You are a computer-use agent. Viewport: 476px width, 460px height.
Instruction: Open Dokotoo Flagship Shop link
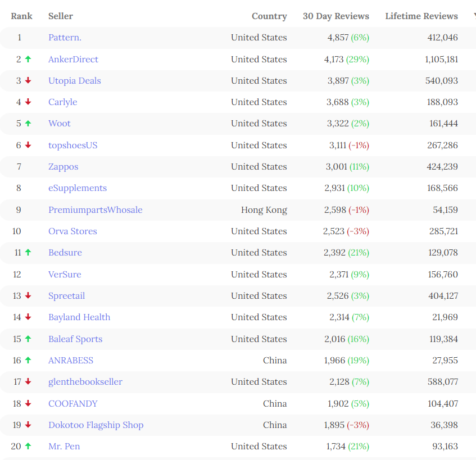96,425
